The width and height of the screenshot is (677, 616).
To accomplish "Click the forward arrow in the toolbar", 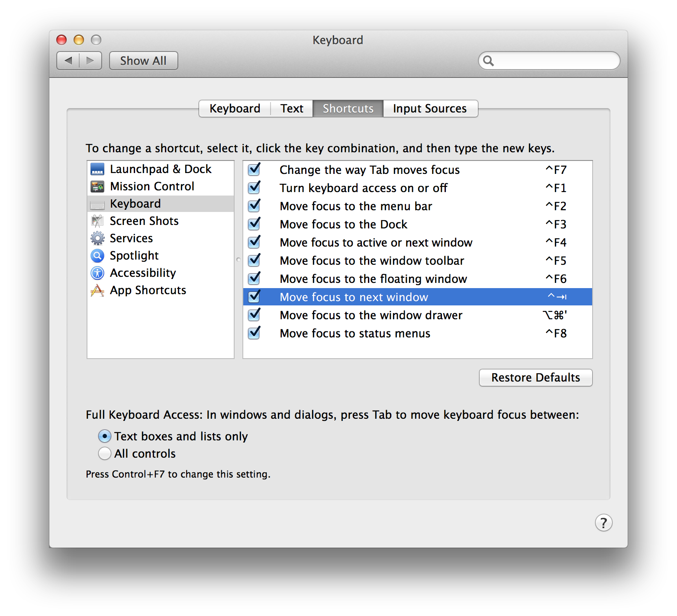I will point(90,61).
